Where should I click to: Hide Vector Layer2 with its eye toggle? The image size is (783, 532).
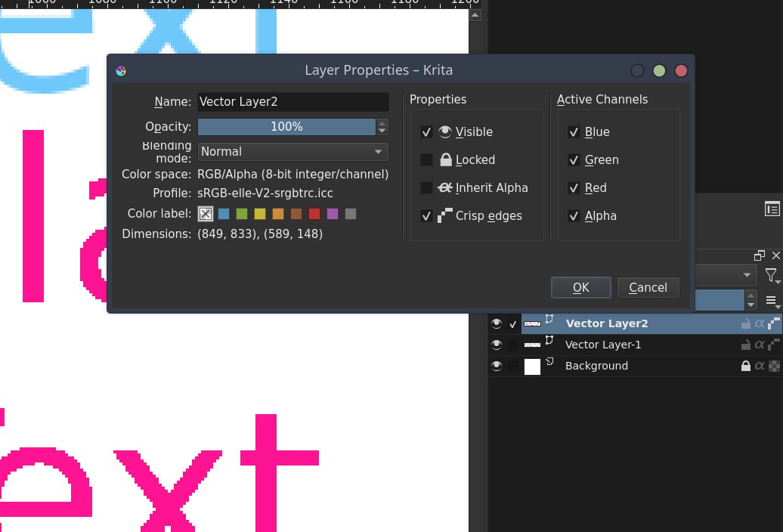tap(497, 323)
